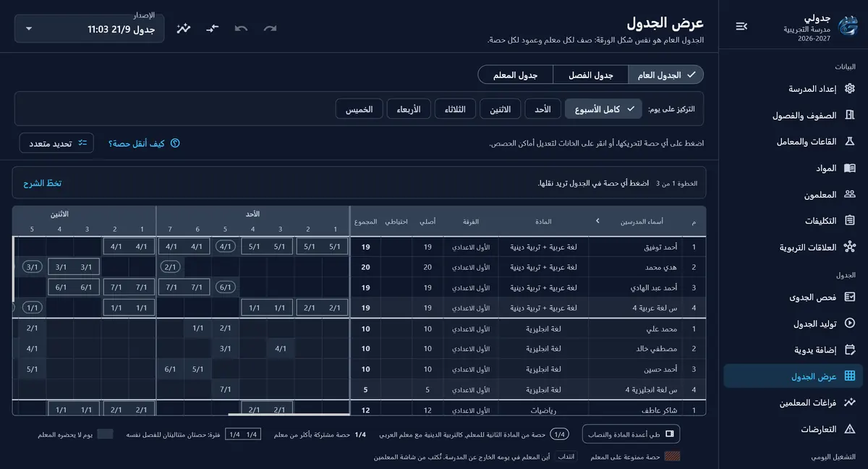
Task: Enable تحديد متعدد multi-select mode
Action: pos(57,143)
